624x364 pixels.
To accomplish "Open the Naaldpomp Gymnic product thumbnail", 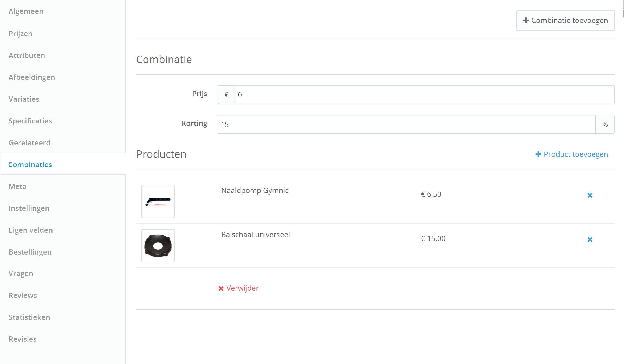I will pyautogui.click(x=158, y=201).
